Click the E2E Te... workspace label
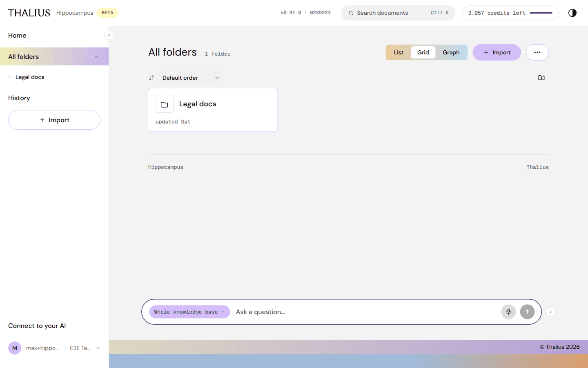This screenshot has width=588, height=368. tap(80, 348)
